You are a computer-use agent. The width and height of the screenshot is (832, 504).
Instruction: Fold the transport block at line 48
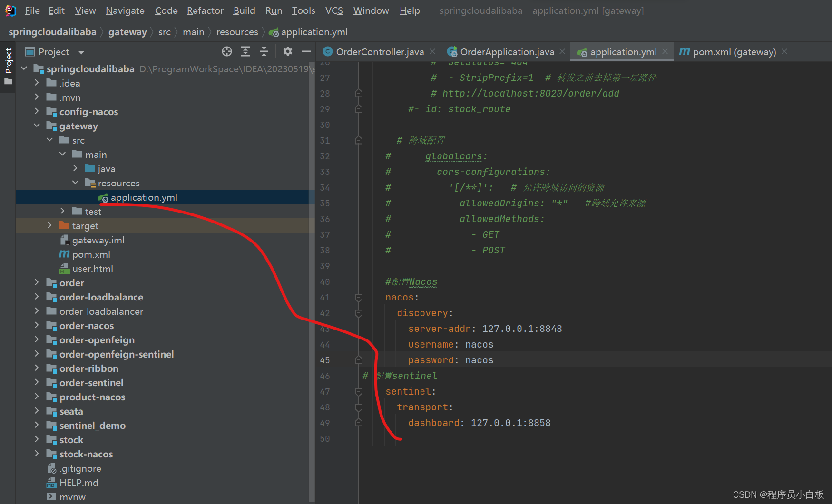click(x=359, y=407)
